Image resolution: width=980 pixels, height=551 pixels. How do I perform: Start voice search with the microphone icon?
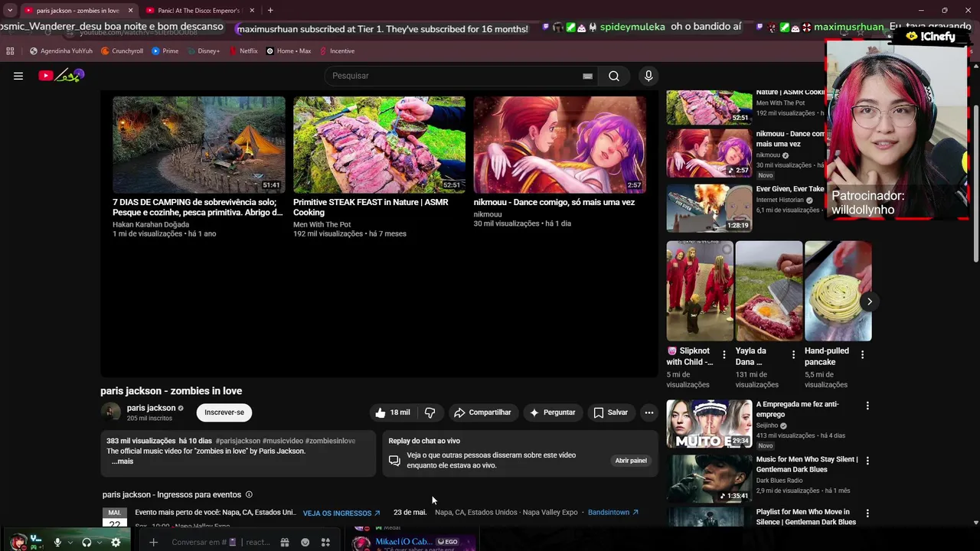tap(648, 76)
